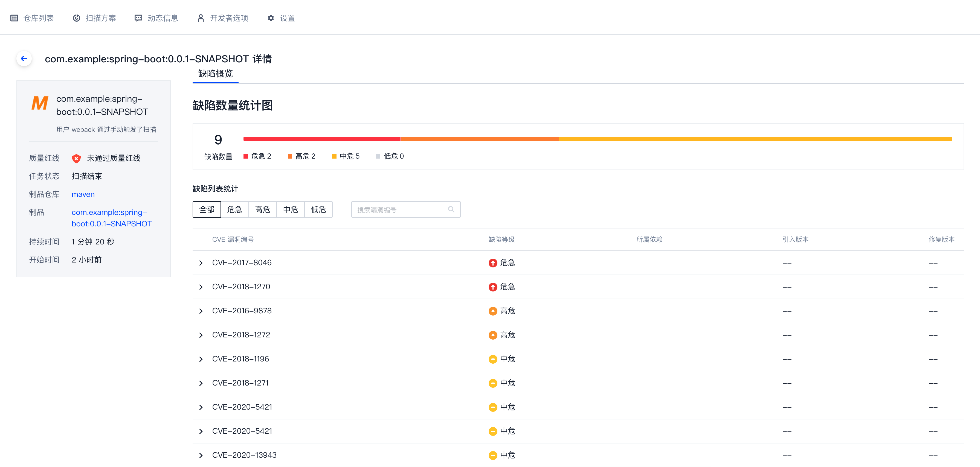Screen dimensions: 980x467
Task: Click the red failed quality shield icon
Action: [76, 158]
